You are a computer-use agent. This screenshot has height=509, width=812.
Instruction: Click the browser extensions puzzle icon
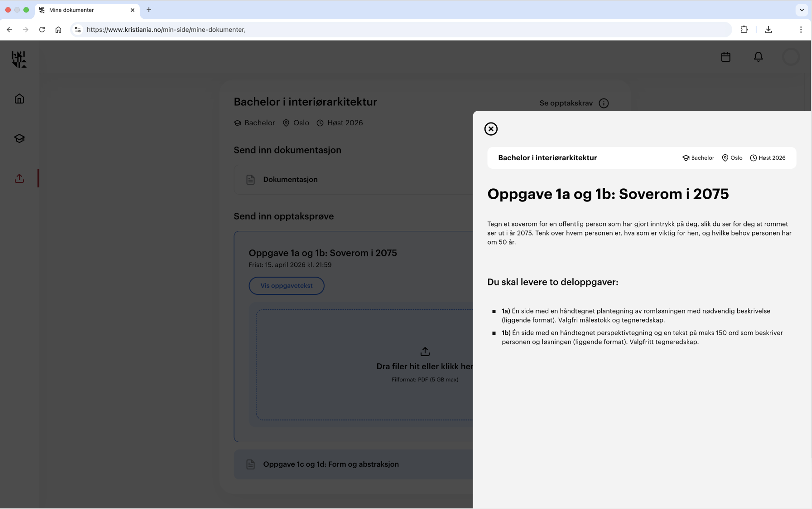click(744, 30)
